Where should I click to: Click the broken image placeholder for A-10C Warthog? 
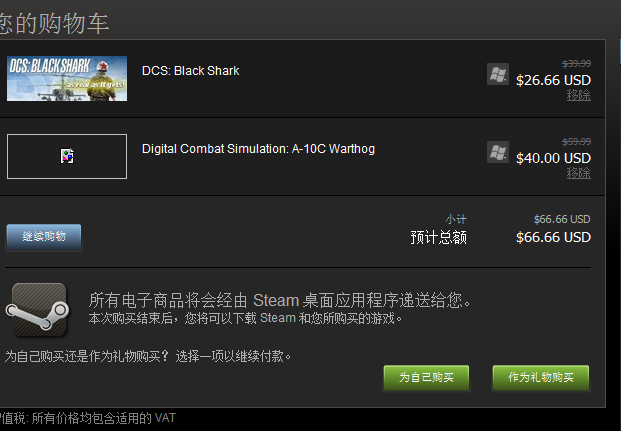(x=67, y=156)
